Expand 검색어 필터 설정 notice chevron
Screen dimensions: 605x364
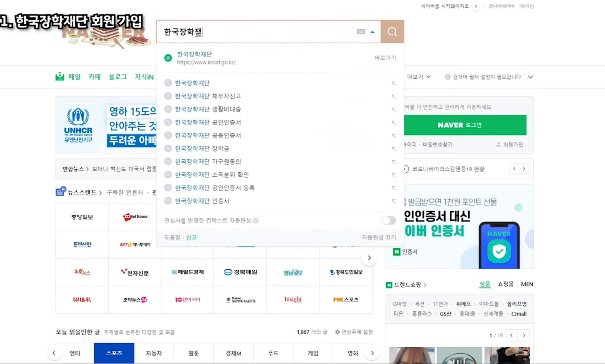click(x=531, y=77)
